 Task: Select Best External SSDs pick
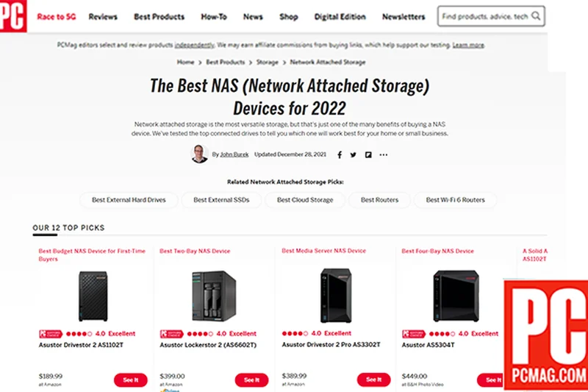coord(221,200)
